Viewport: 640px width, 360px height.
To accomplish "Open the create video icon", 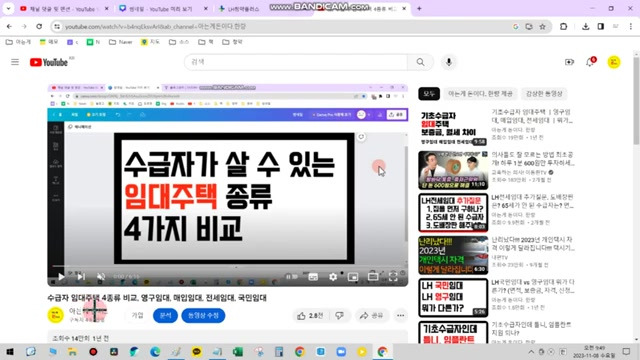I will pos(569,62).
